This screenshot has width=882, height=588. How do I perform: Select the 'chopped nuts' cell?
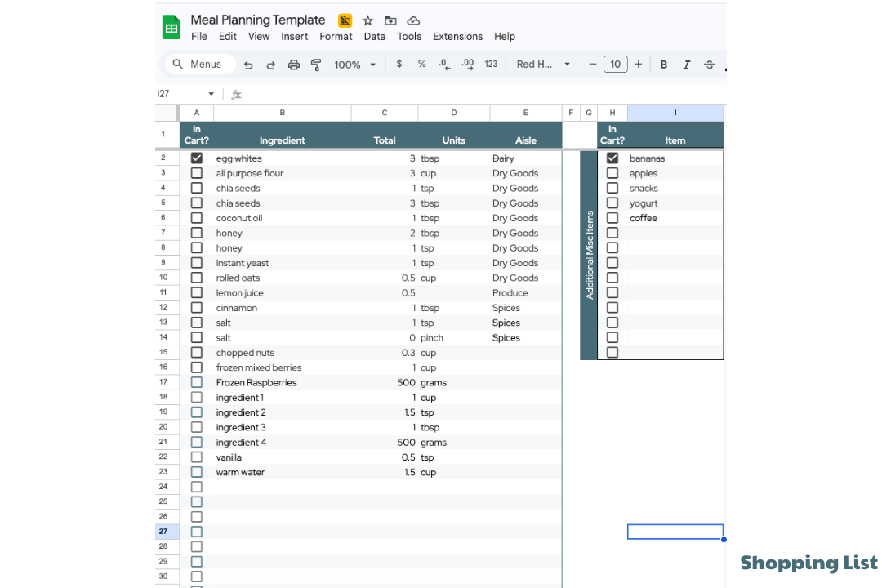click(283, 353)
